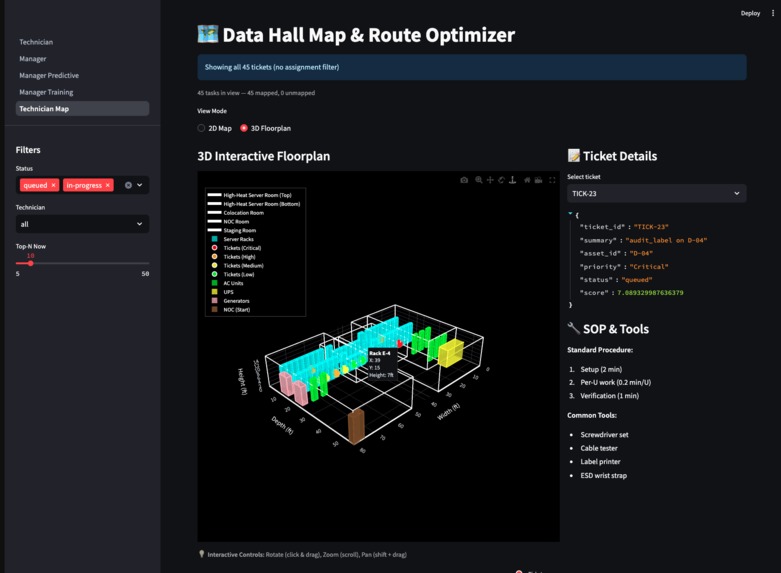Toggle NOC (Start) legend entry
Screen dimensions: 781x573
point(229,309)
